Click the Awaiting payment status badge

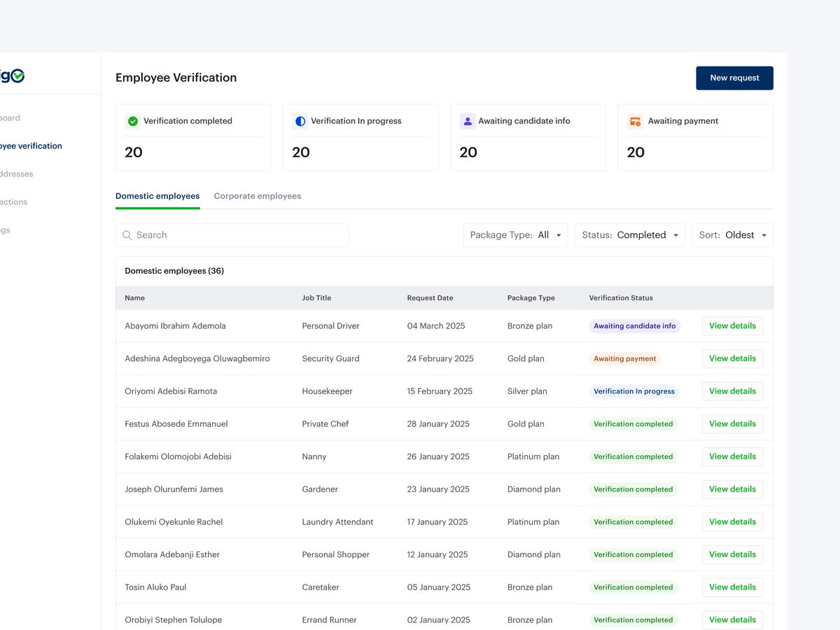(625, 358)
